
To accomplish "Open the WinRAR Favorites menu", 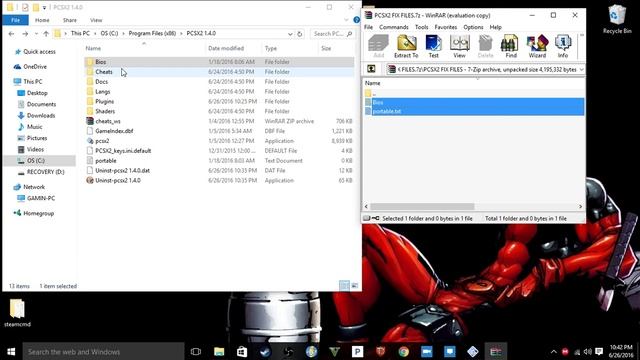I will point(445,27).
